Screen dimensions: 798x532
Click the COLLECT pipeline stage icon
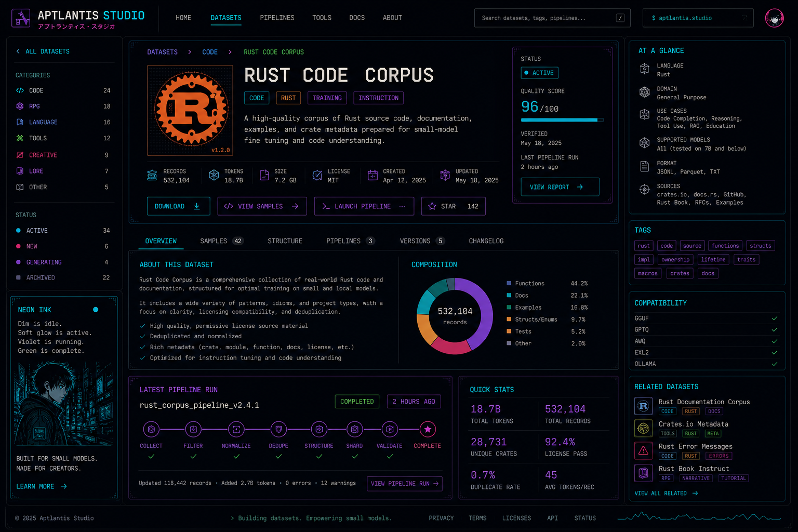[x=151, y=429]
